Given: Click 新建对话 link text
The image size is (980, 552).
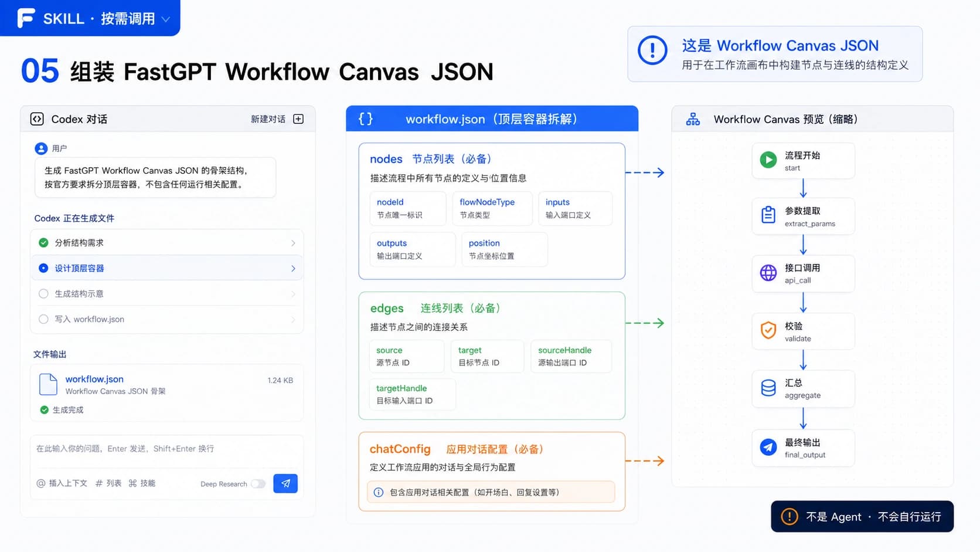Looking at the screenshot, I should tap(268, 119).
